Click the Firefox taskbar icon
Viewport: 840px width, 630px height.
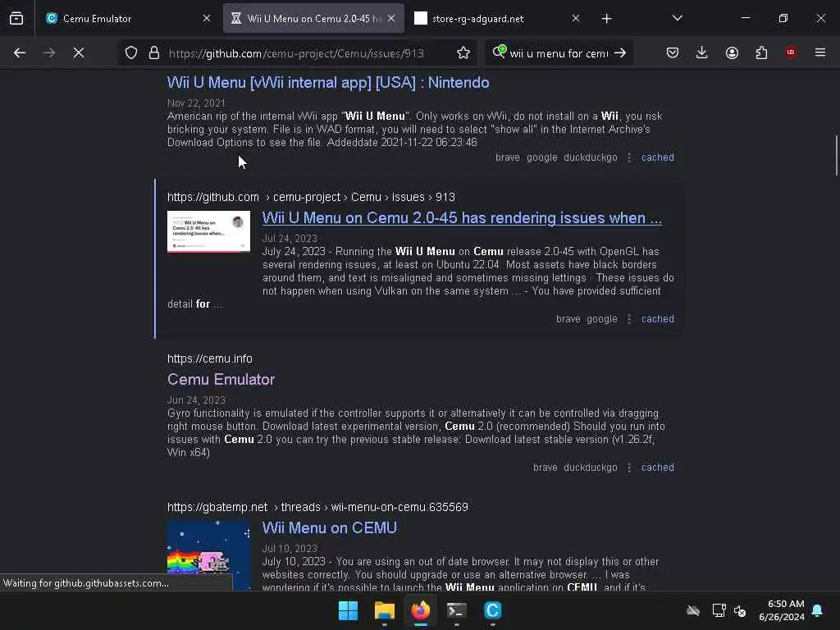click(421, 610)
